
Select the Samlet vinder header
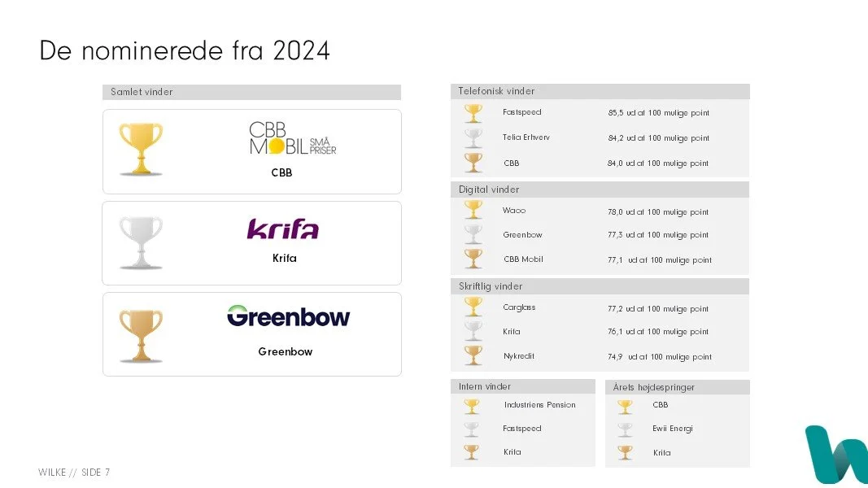coord(252,92)
